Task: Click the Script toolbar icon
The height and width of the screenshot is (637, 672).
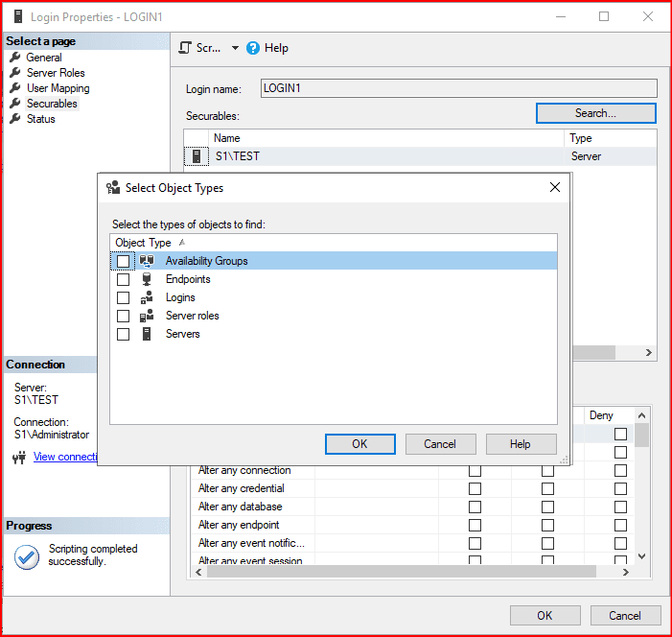Action: (x=186, y=48)
